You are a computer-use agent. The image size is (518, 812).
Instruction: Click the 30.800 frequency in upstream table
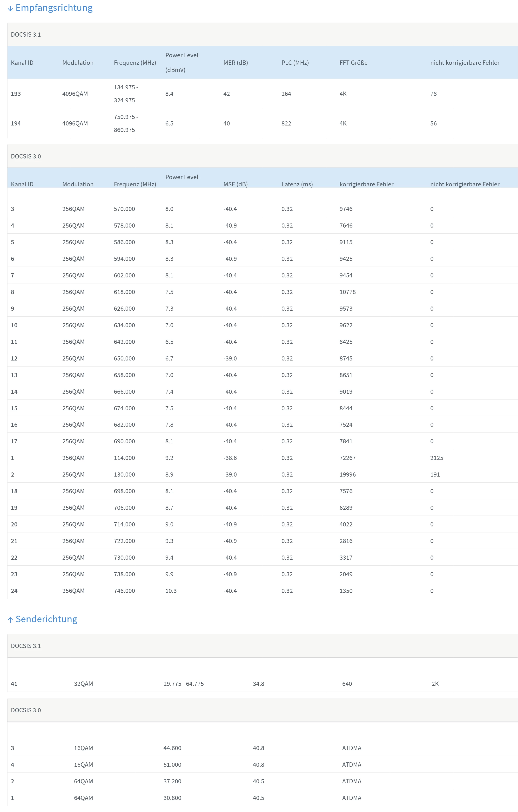(x=172, y=798)
